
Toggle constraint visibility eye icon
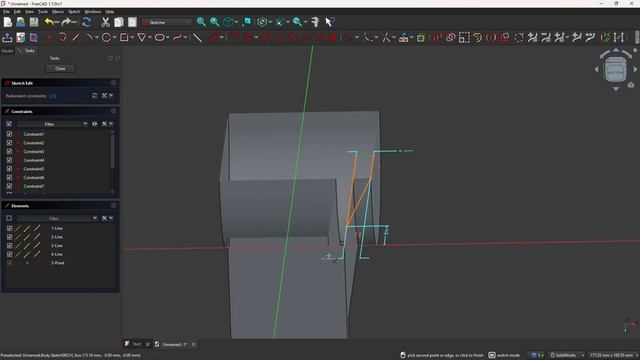(95, 124)
